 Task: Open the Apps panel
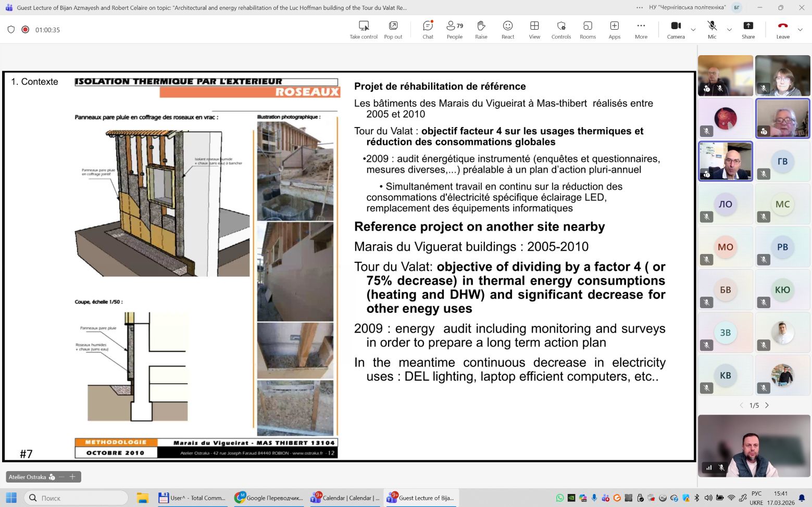coord(615,30)
